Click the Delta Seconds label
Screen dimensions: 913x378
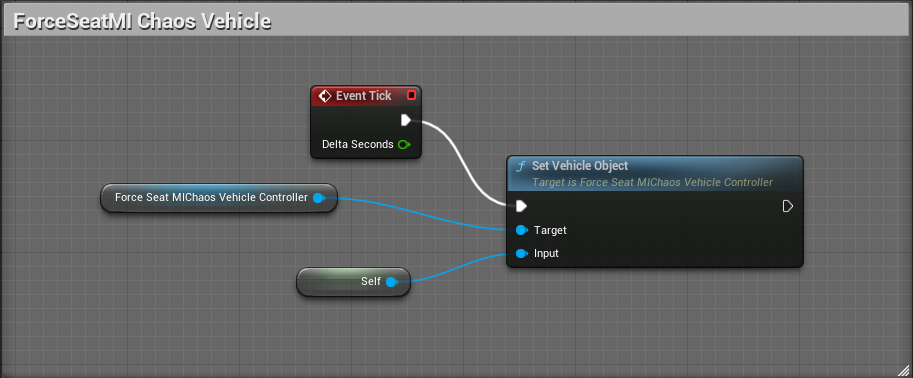point(358,144)
